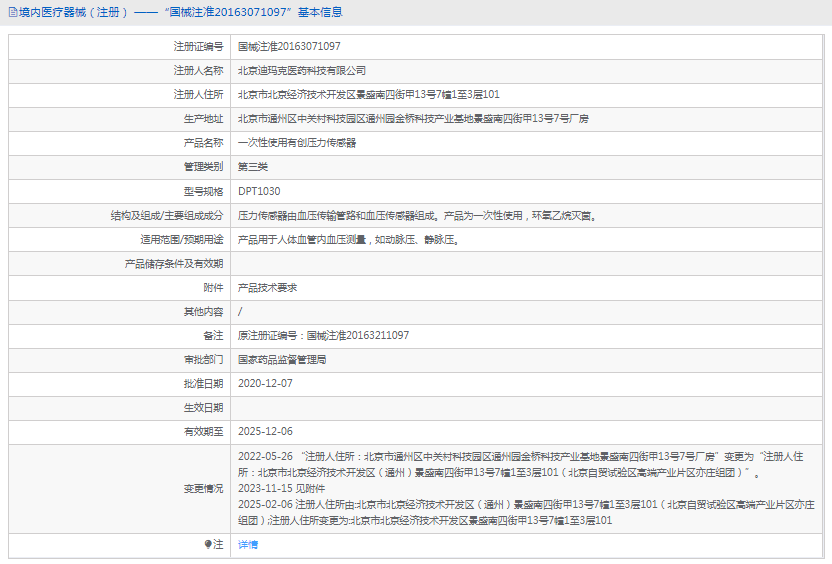Select the slash value in 其他内容 row

click(x=240, y=311)
